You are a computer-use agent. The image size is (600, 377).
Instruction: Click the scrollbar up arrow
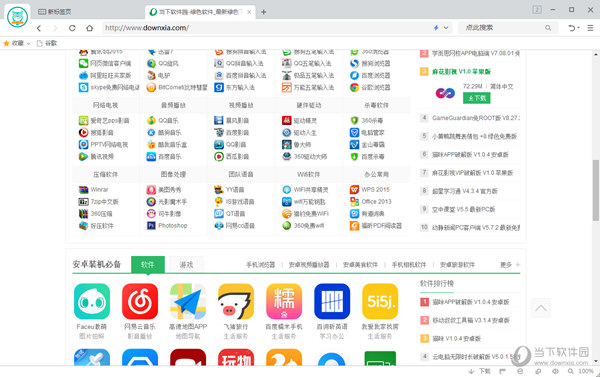pyautogui.click(x=596, y=54)
